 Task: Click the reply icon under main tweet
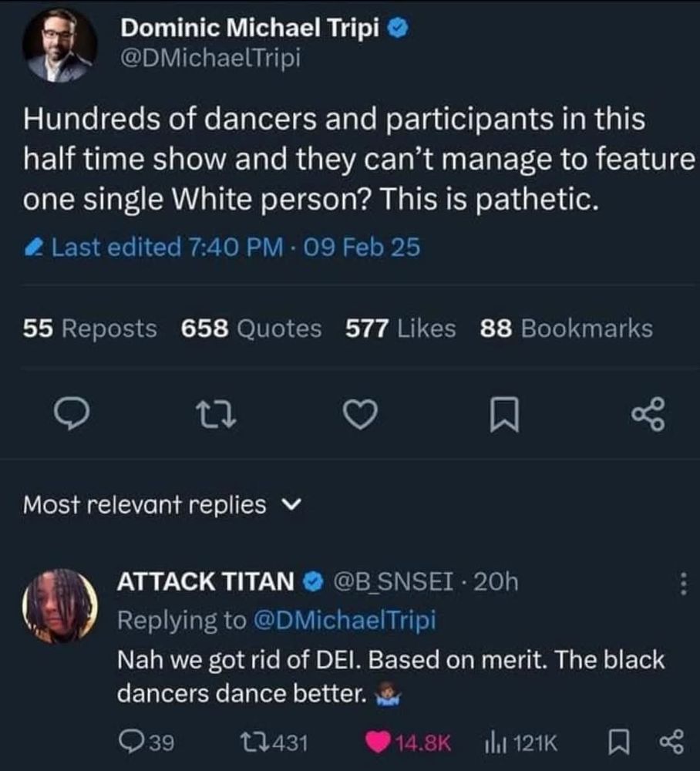[x=72, y=413]
